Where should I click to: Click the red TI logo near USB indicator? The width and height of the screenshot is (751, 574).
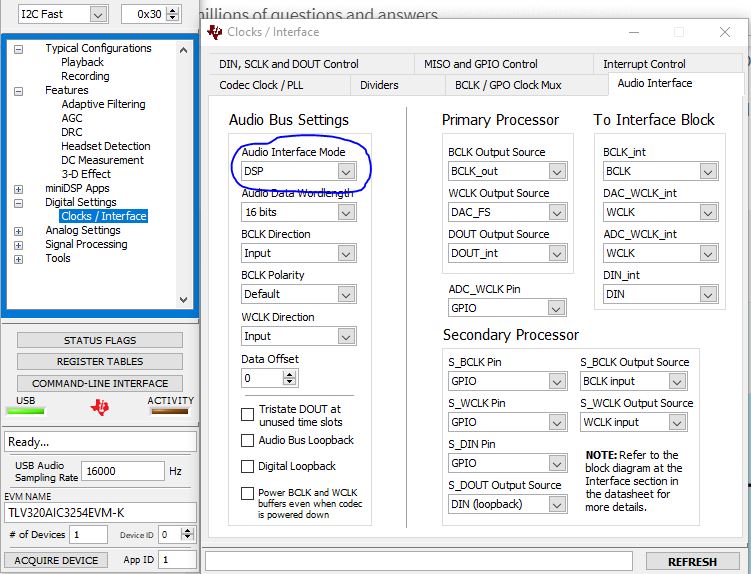coord(99,407)
